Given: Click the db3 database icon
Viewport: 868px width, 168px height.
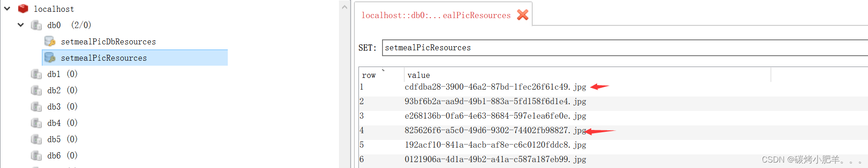Looking at the screenshot, I should pos(36,106).
